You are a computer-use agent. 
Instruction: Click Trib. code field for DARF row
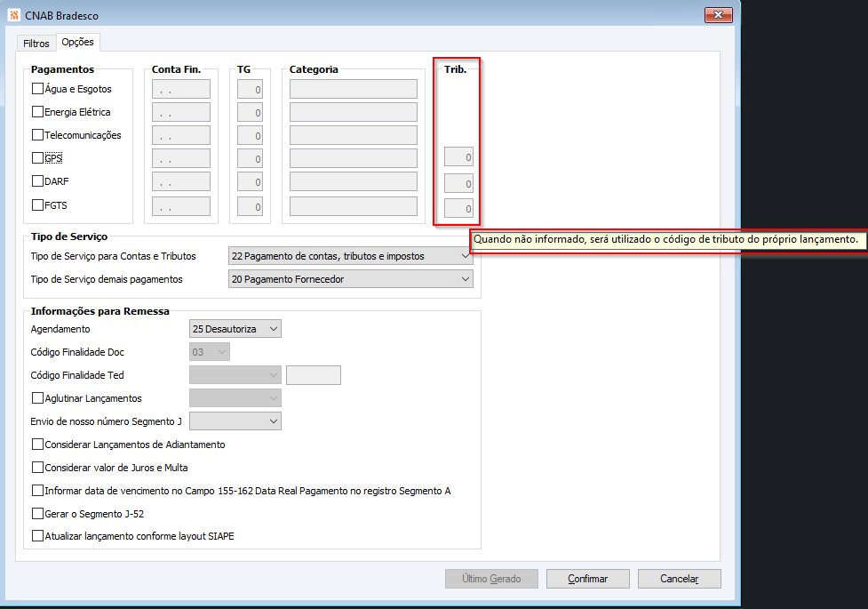tap(459, 183)
